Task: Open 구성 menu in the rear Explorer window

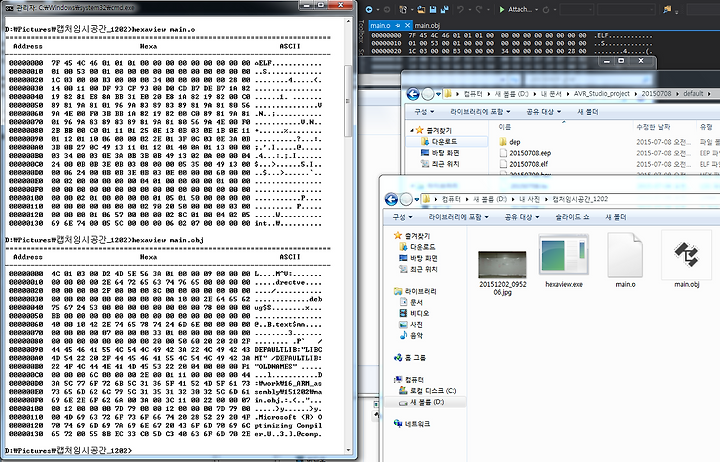Action: pyautogui.click(x=424, y=112)
